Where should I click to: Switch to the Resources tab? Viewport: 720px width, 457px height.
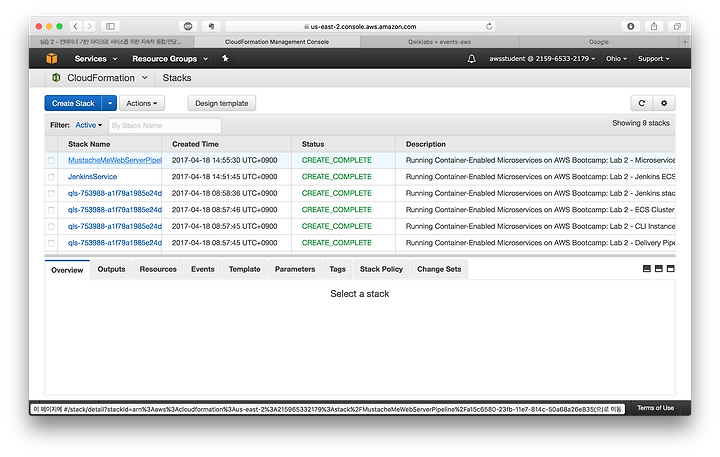coord(158,269)
